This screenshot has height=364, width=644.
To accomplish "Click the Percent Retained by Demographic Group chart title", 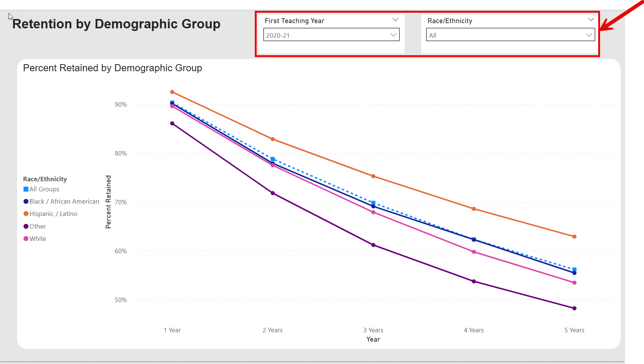I will (112, 68).
